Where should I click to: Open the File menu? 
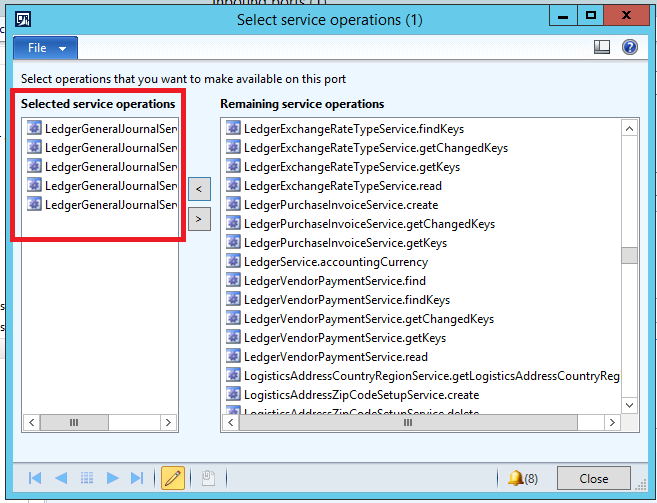(45, 48)
